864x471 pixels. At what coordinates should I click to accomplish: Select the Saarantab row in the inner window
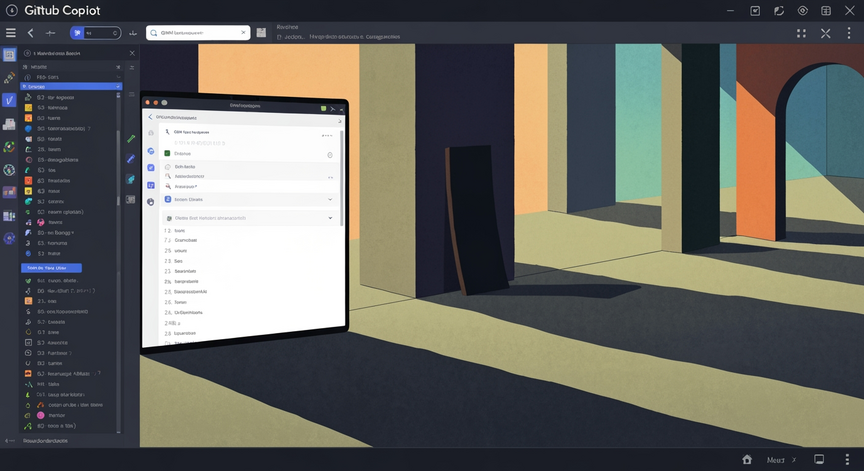[250, 271]
